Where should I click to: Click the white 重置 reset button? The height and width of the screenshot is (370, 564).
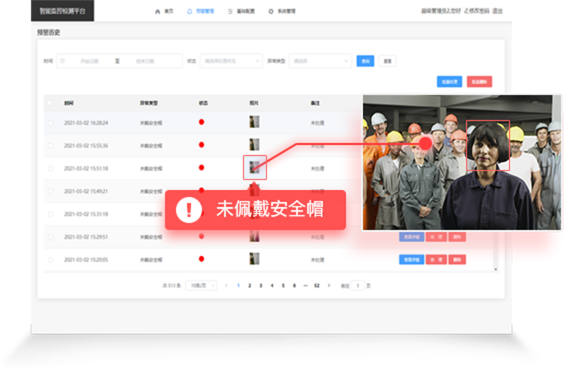[x=387, y=61]
